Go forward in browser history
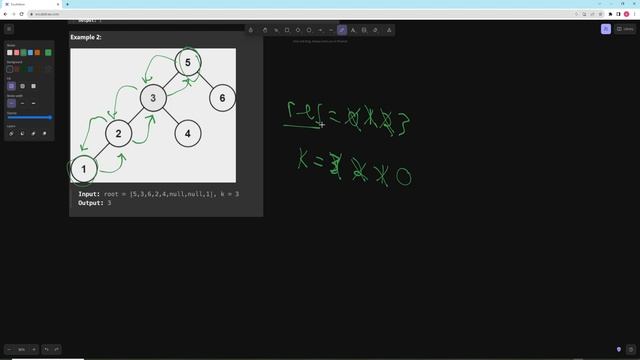Viewport: 640px width, 360px height. pos(13,14)
